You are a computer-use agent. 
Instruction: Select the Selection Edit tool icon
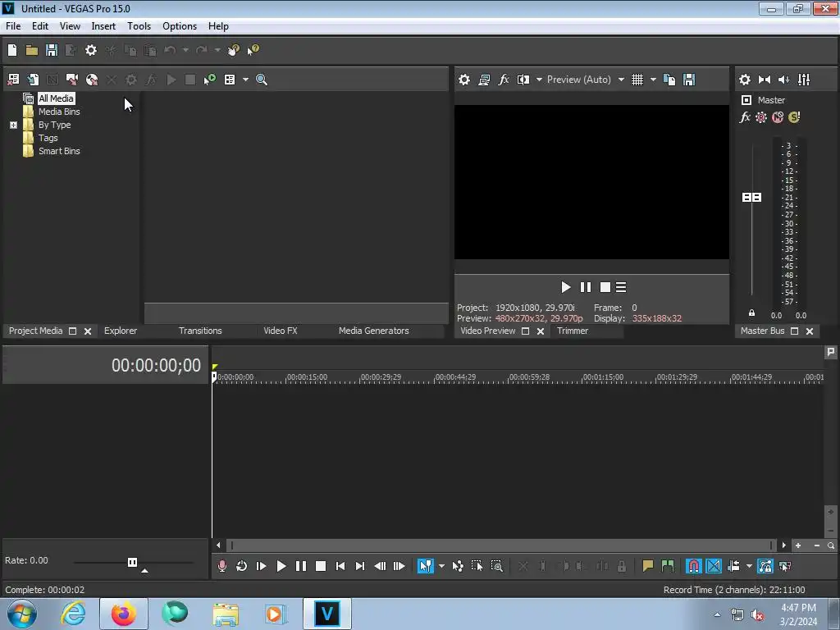pyautogui.click(x=477, y=566)
